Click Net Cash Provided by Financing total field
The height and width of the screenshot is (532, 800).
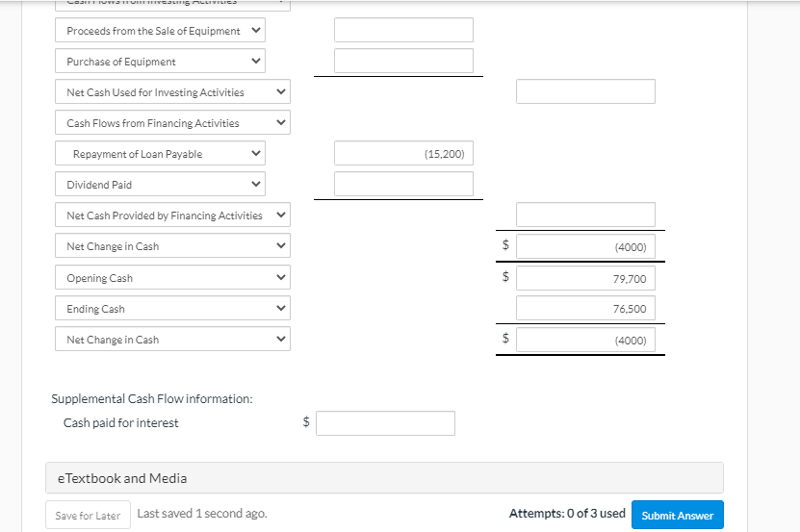585,215
